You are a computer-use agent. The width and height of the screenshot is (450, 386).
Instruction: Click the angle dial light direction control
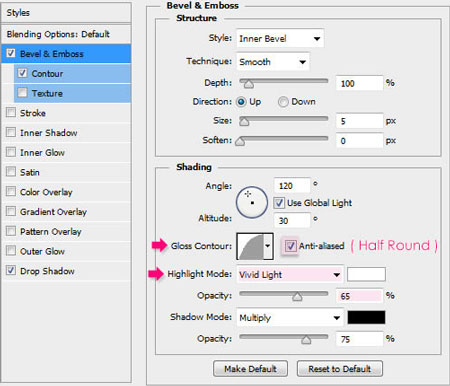click(x=252, y=202)
